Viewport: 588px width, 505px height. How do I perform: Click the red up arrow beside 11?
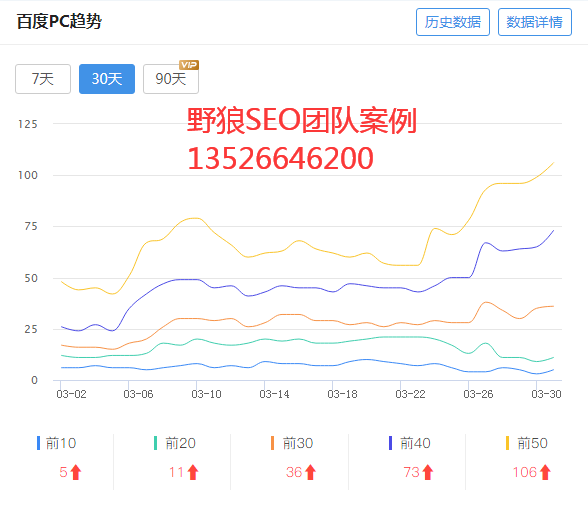click(x=193, y=472)
